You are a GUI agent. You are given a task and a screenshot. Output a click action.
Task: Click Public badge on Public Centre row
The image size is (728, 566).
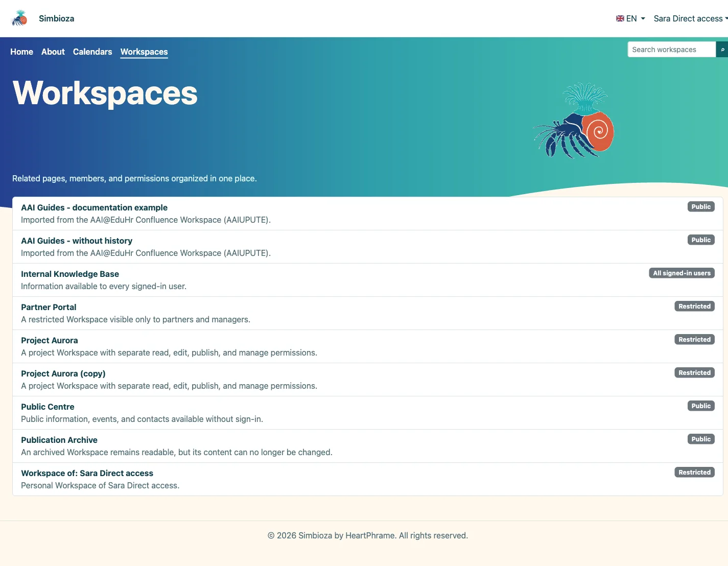click(x=701, y=406)
